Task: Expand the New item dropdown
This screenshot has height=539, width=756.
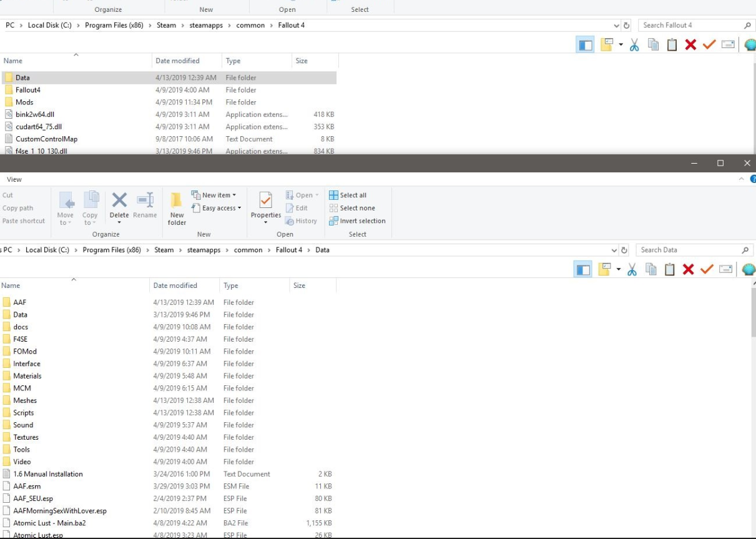Action: pos(214,195)
